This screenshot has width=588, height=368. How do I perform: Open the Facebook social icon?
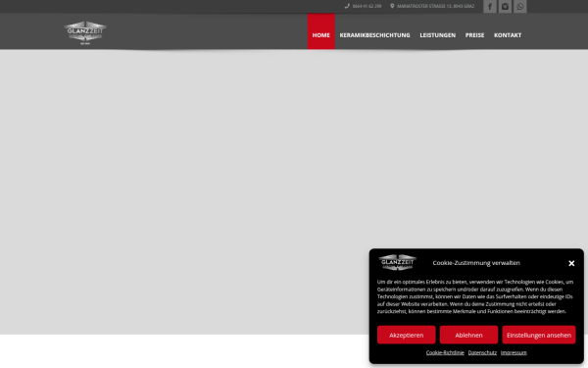click(x=490, y=7)
